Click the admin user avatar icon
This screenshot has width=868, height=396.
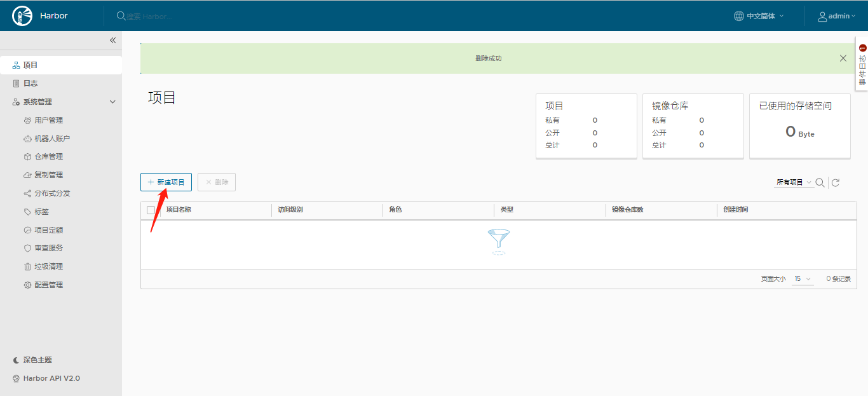point(822,16)
